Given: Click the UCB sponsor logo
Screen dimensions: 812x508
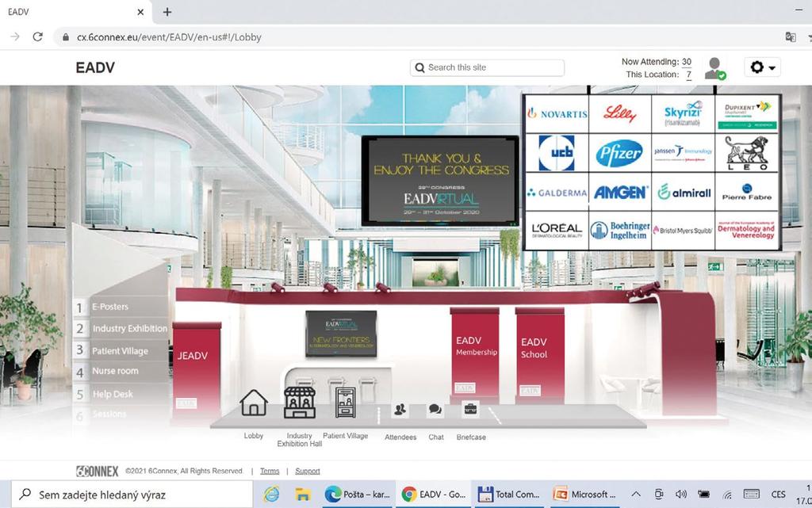Looking at the screenshot, I should click(557, 153).
